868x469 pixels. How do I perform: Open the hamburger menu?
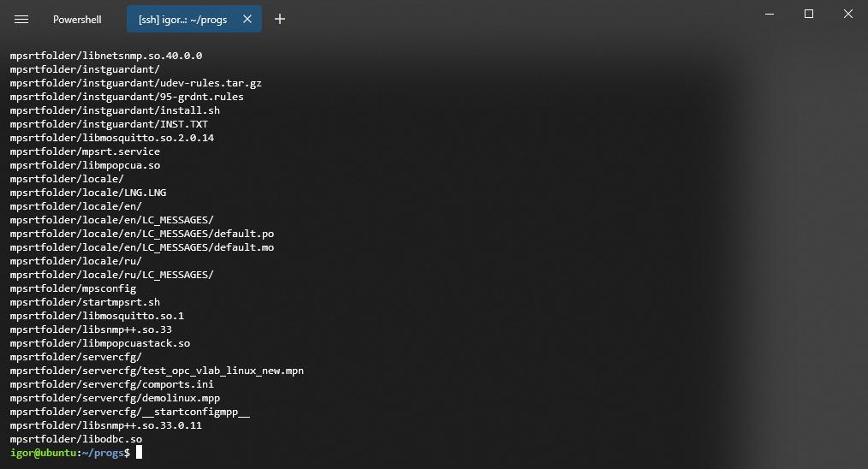tap(21, 20)
